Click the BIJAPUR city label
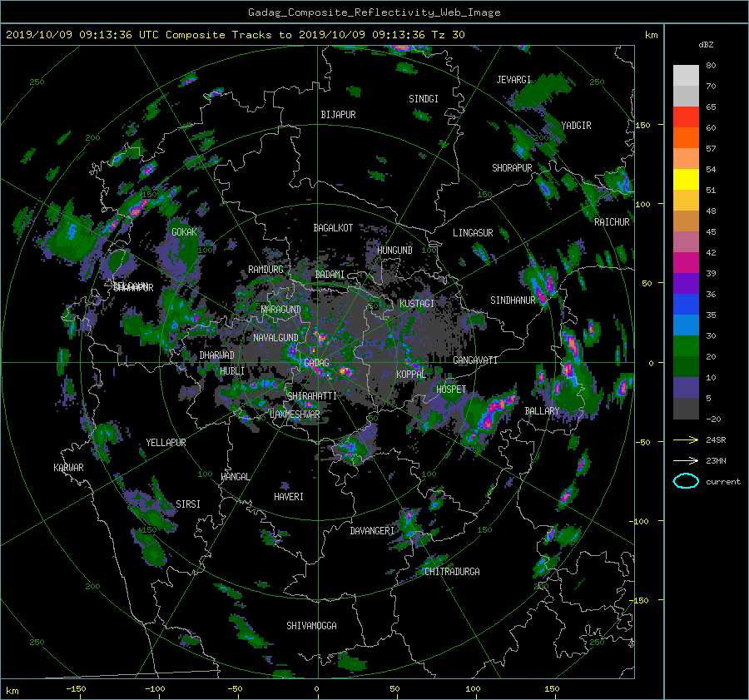Image resolution: width=749 pixels, height=700 pixels. (x=338, y=115)
